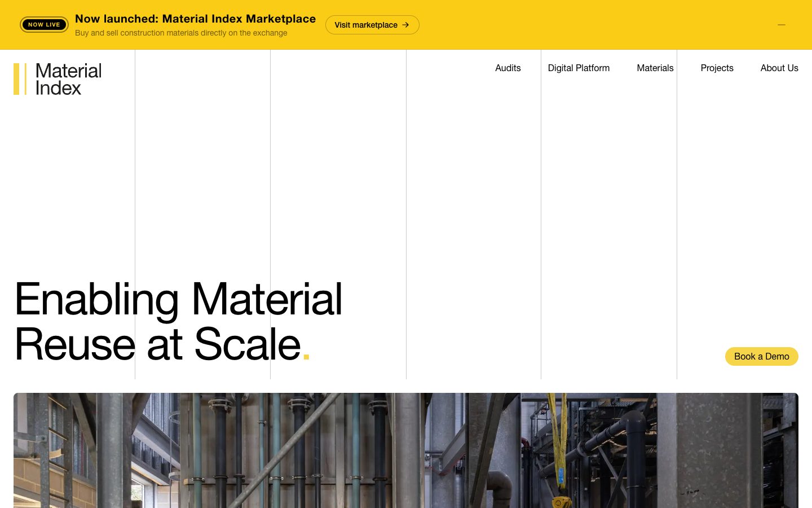Click the Visit marketplace button

pyautogui.click(x=372, y=25)
